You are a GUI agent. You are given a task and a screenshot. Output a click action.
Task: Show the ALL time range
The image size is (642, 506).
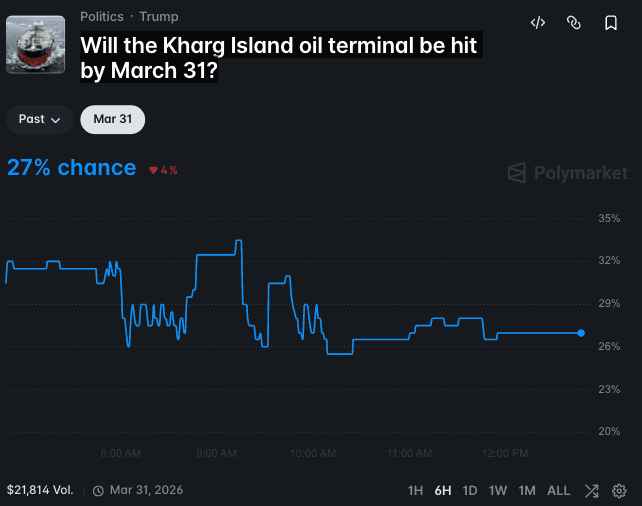click(x=559, y=491)
